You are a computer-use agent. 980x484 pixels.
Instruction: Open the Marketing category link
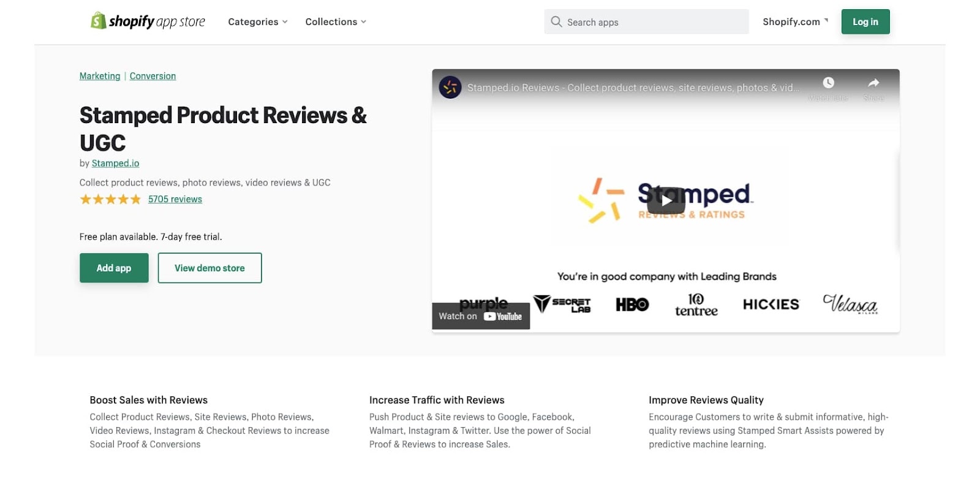pyautogui.click(x=100, y=76)
